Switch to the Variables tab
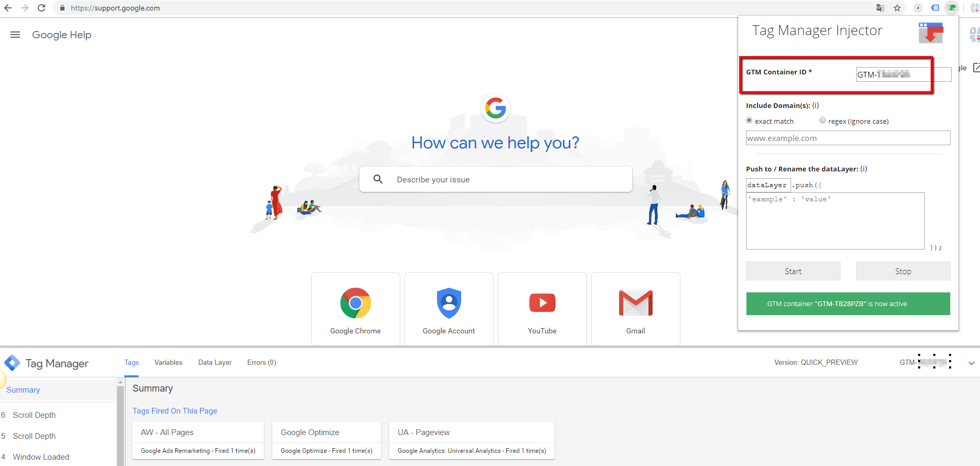 click(168, 363)
